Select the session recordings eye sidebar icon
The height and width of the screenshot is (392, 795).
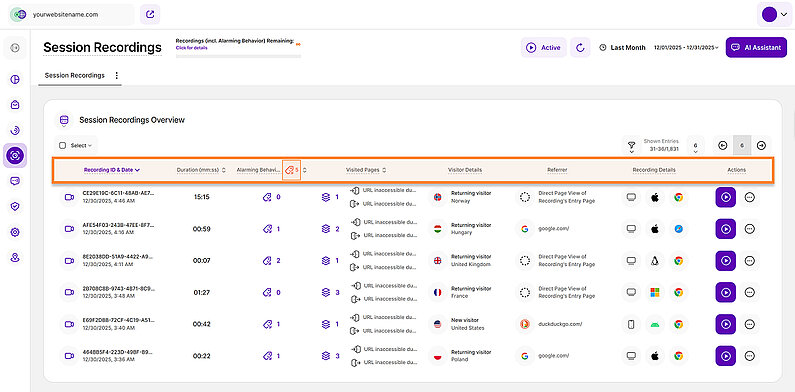(15, 156)
